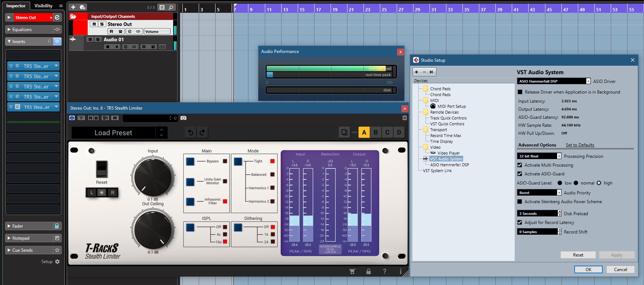Take plugin snapshot with camera icon
This screenshot has height=285, width=644.
(x=183, y=118)
